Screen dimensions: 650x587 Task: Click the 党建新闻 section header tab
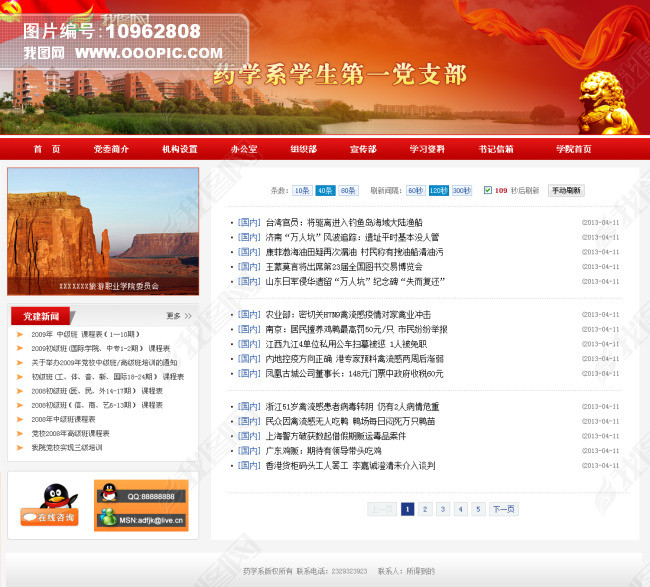[x=41, y=316]
